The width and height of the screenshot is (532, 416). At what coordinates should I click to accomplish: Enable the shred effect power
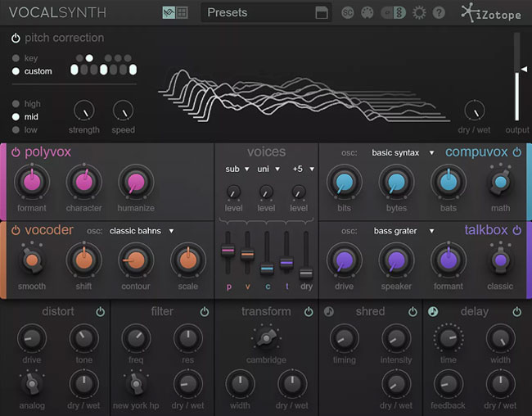click(x=413, y=311)
